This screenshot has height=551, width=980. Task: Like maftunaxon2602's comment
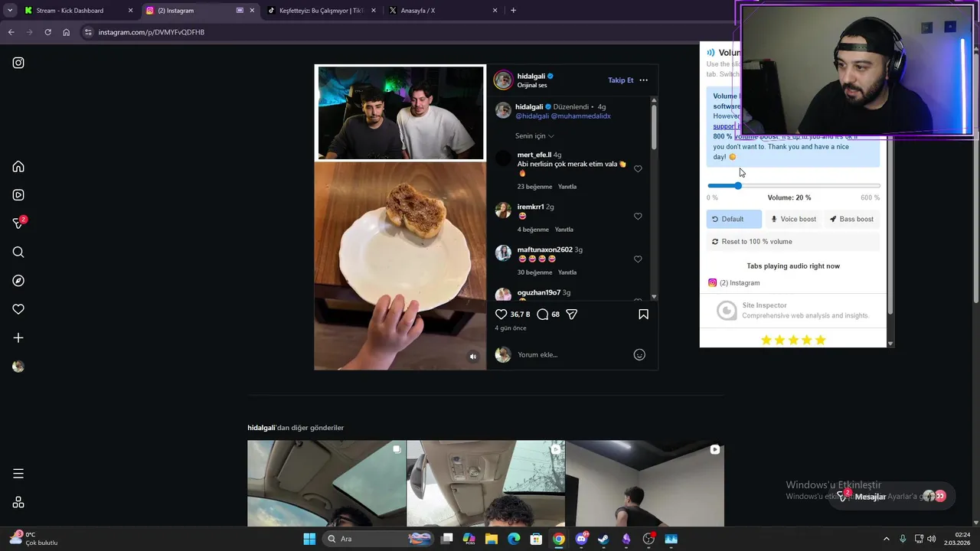638,259
